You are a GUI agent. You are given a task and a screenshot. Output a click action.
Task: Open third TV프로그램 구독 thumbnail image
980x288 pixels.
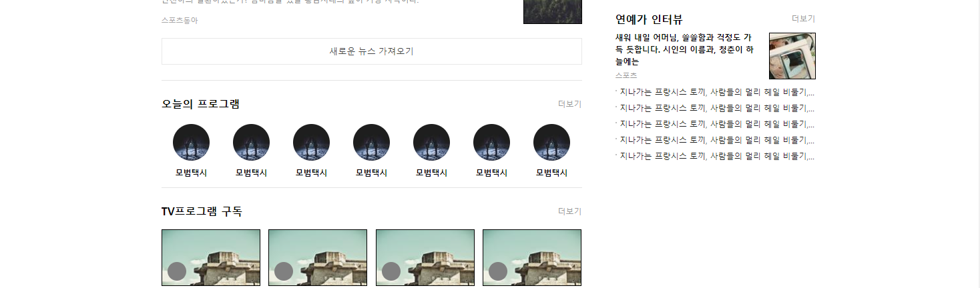pyautogui.click(x=425, y=259)
